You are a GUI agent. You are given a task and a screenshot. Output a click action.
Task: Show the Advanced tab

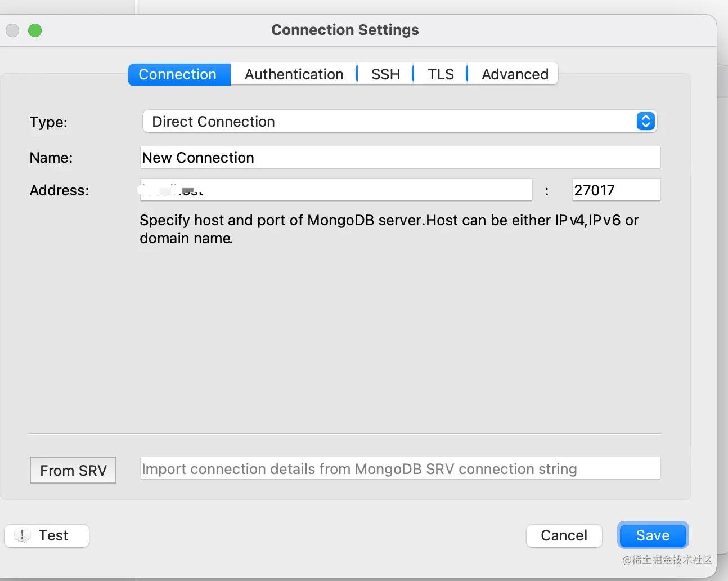tap(515, 74)
